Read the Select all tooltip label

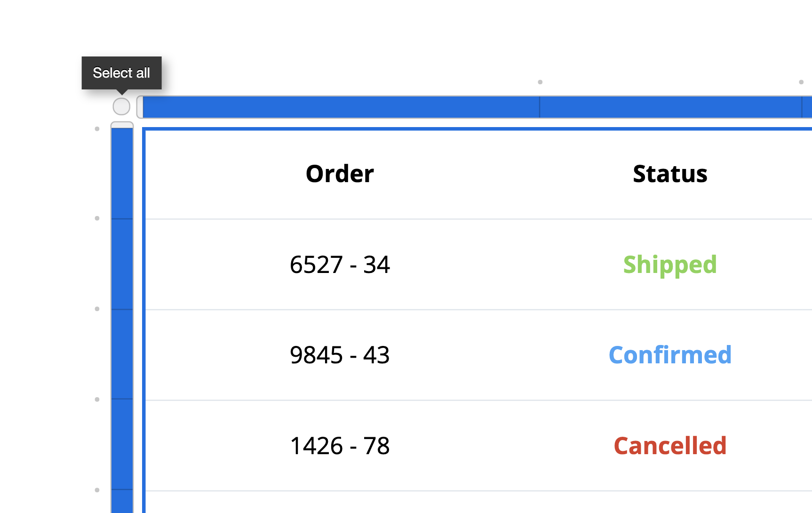point(121,72)
